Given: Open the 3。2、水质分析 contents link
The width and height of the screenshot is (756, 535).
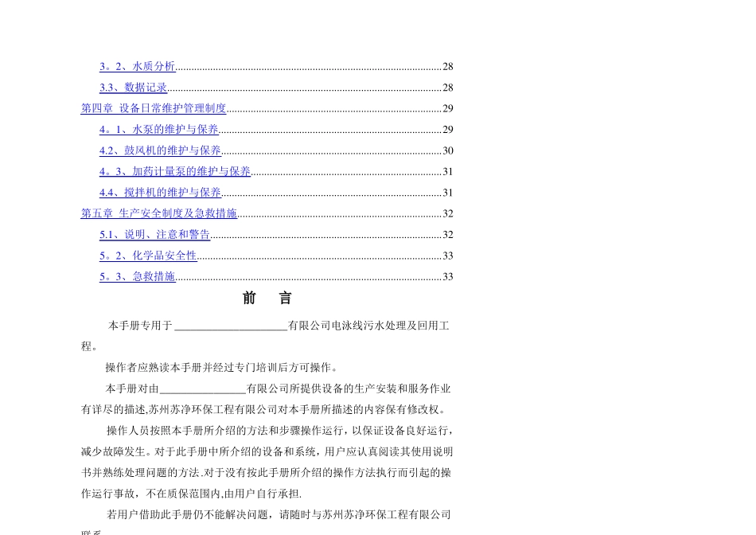Looking at the screenshot, I should point(138,66).
